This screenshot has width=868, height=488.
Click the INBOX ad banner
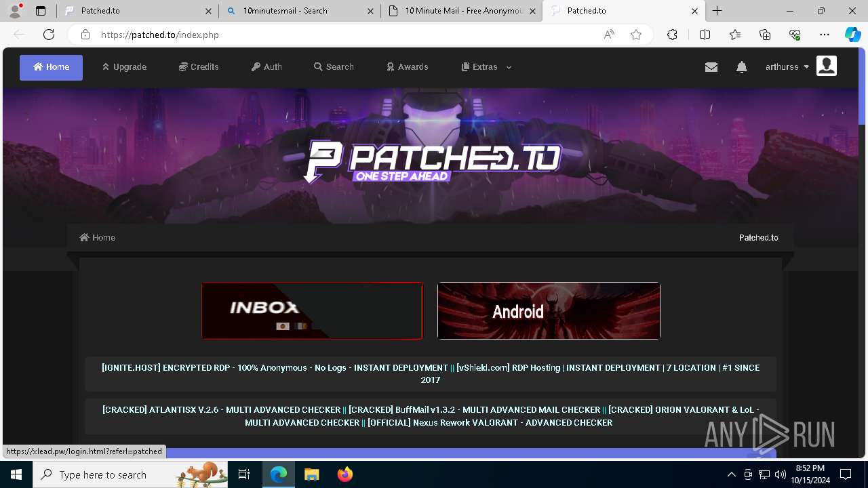coord(312,310)
